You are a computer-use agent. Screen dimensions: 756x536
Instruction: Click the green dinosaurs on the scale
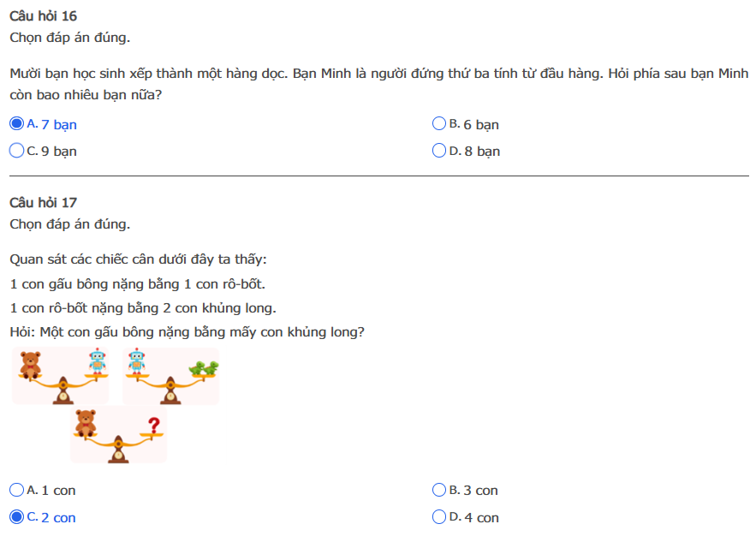tap(204, 367)
